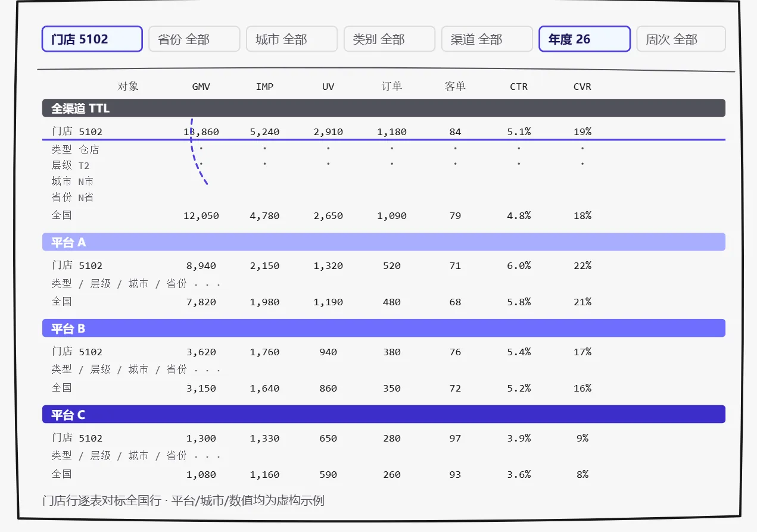Click the 客单 column header
This screenshot has height=532, width=757.
(455, 87)
